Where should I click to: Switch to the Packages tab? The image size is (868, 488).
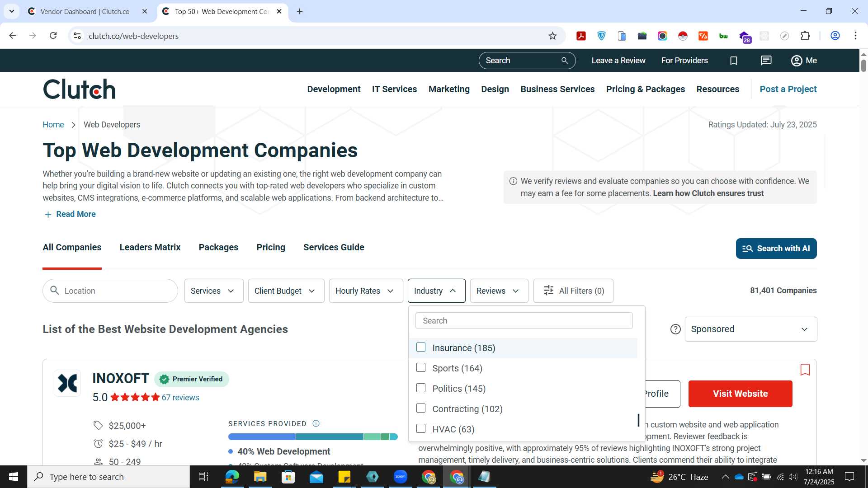click(x=218, y=248)
